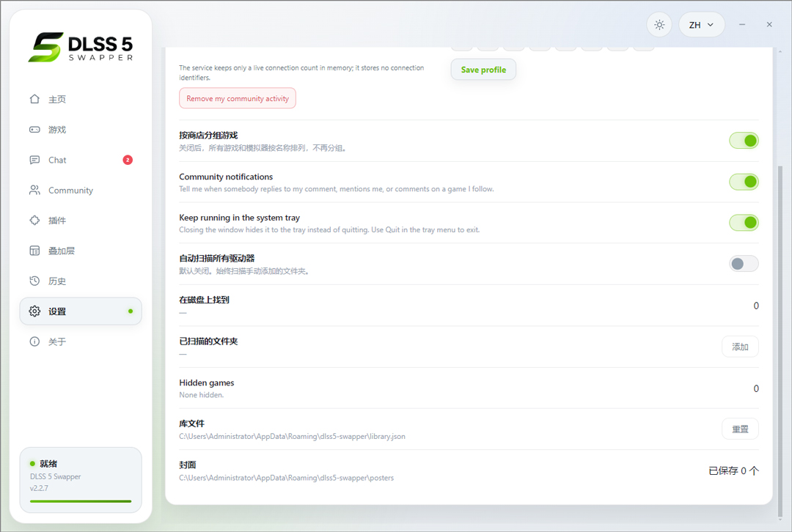The height and width of the screenshot is (532, 792).
Task: Turn off 按商店分组游戏 switch
Action: tap(744, 141)
